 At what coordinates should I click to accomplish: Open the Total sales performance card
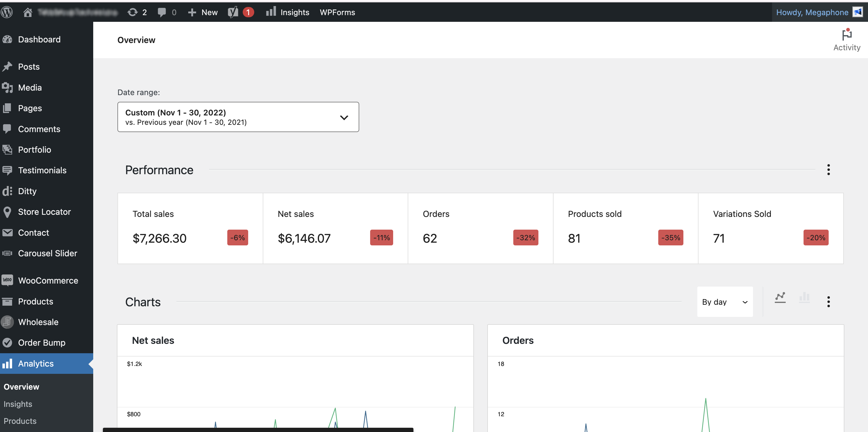click(190, 228)
